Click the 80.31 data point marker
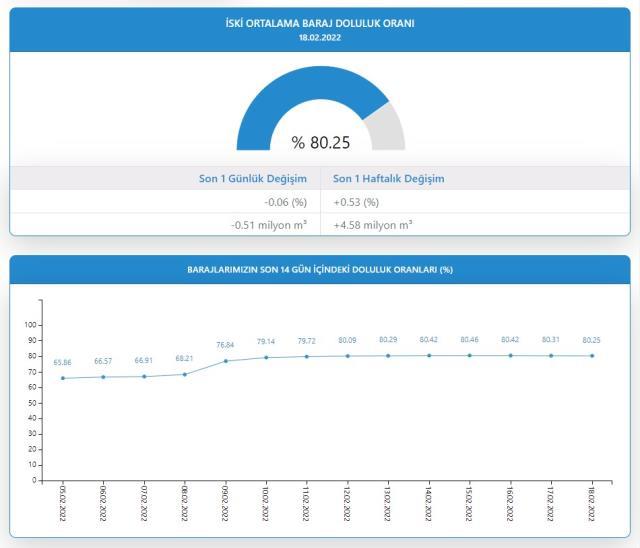This screenshot has width=640, height=548. (x=551, y=355)
